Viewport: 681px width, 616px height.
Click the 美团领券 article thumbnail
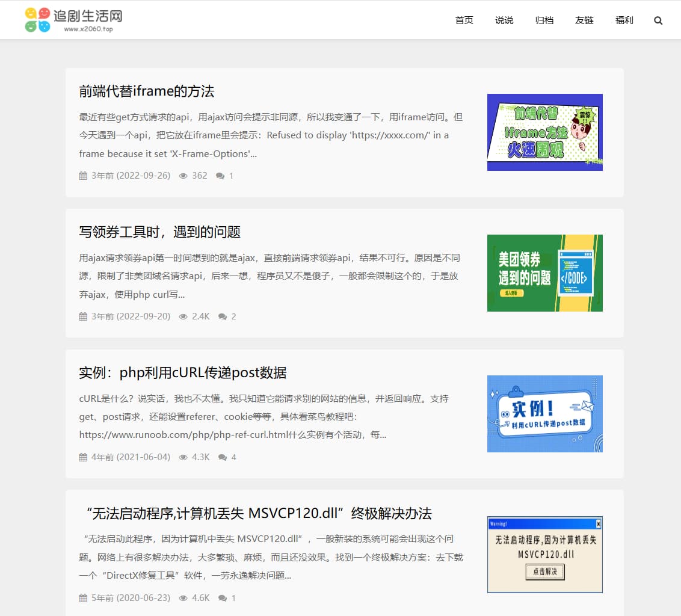click(x=544, y=273)
